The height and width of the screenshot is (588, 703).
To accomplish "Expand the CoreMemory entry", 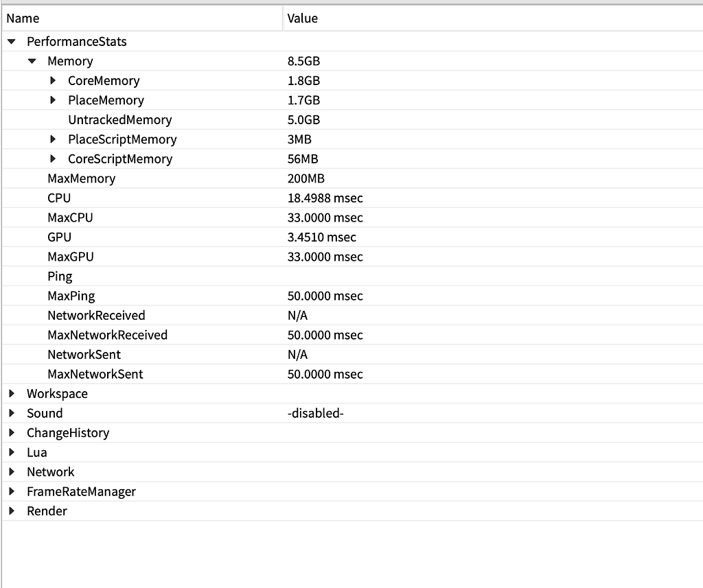I will (53, 80).
